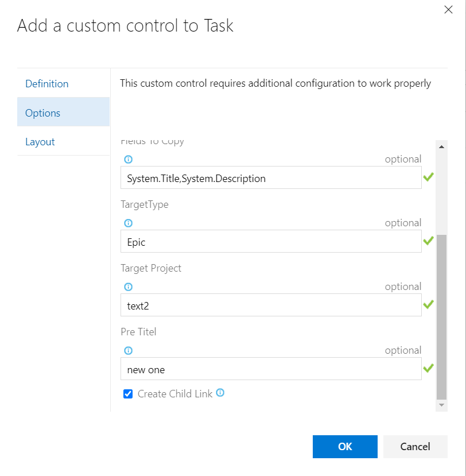Uncheck the Create Child Link checkbox
466x476 pixels.
pos(128,394)
